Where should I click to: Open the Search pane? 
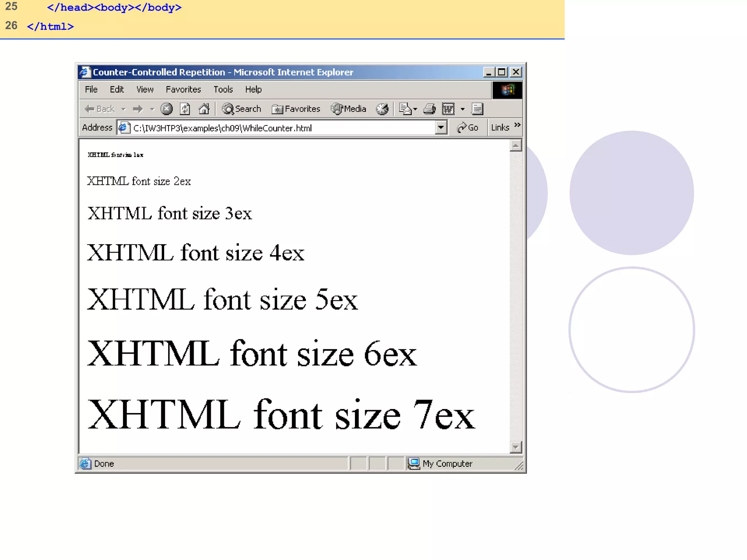coord(241,109)
